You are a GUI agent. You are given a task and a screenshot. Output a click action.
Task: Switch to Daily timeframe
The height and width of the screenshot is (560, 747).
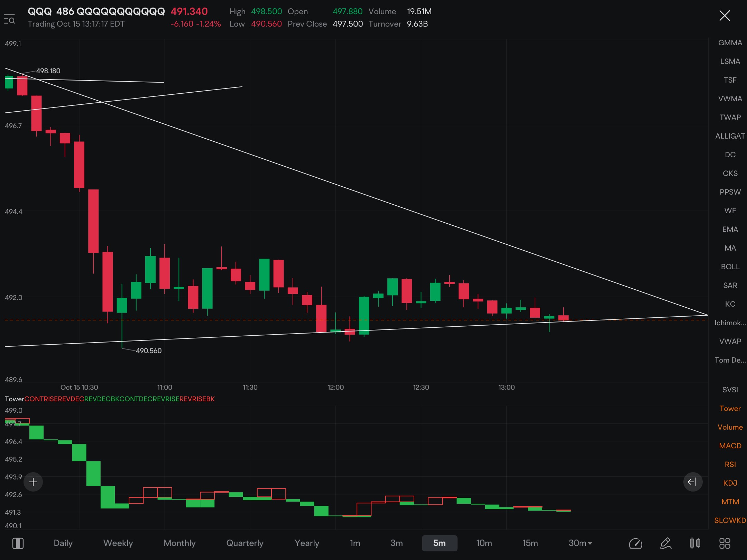[x=63, y=543]
